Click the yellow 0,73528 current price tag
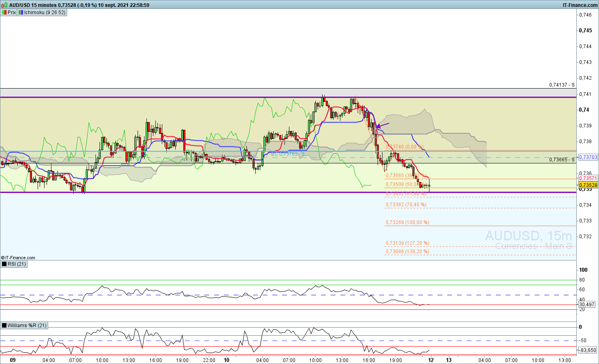 [588, 185]
